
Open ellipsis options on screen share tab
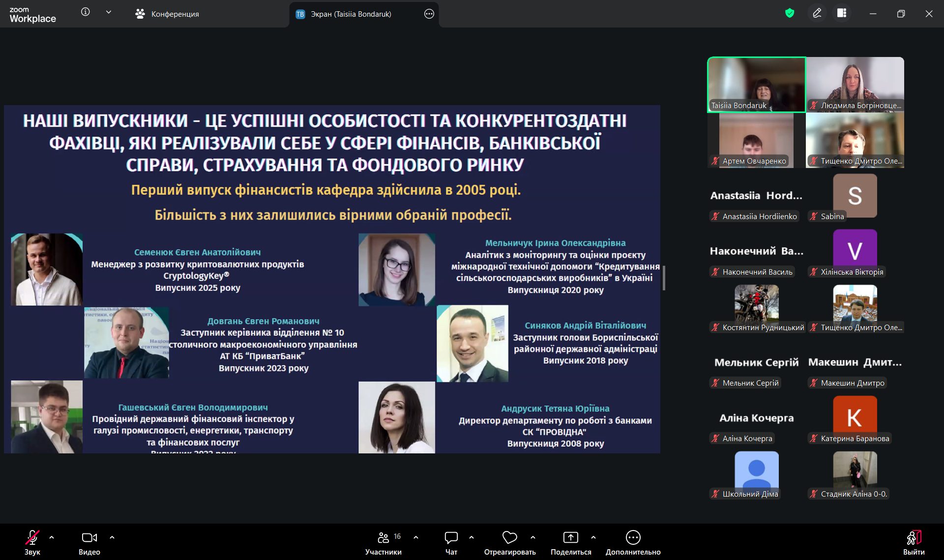click(x=429, y=14)
